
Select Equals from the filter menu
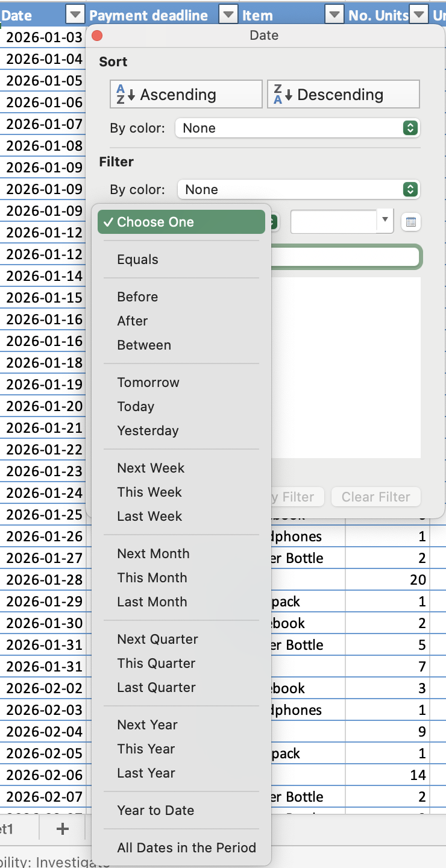coord(138,259)
